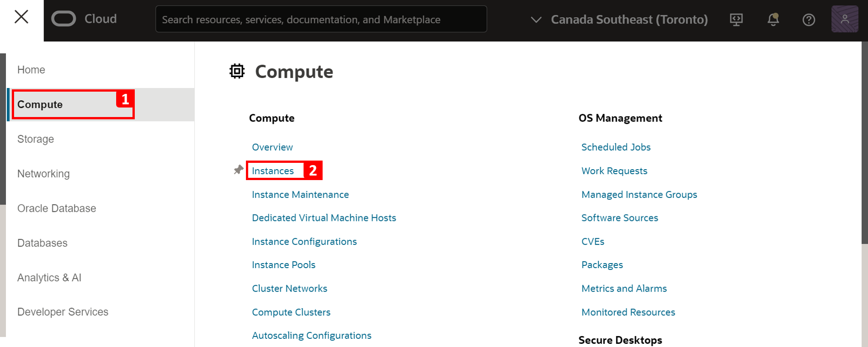
Task: Click the Compute chip icon in heading
Action: (237, 71)
